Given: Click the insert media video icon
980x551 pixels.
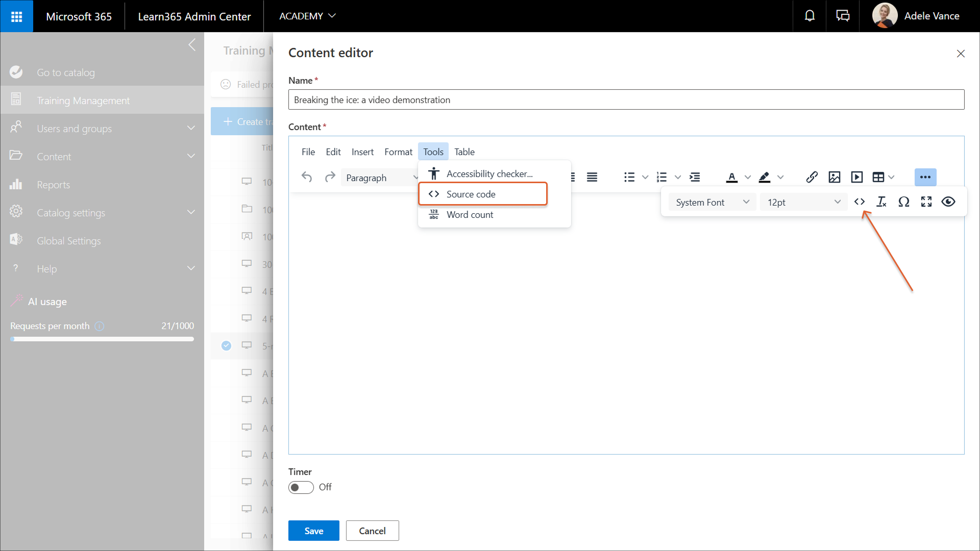Looking at the screenshot, I should (x=856, y=177).
